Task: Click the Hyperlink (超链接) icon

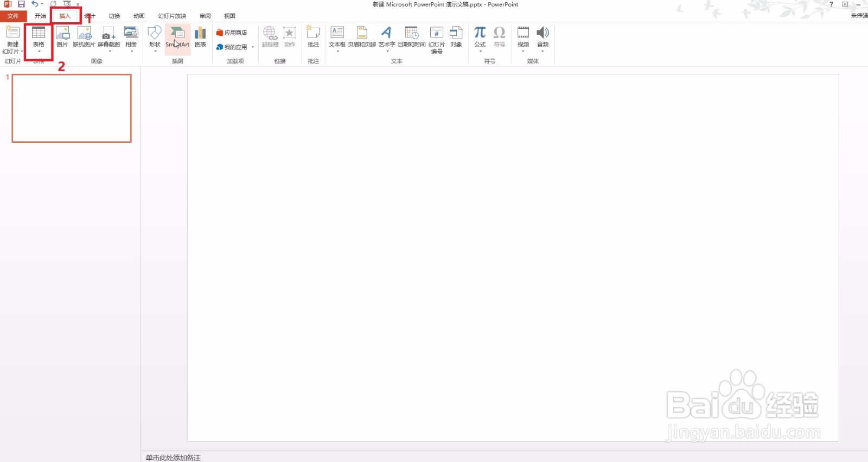Action: (x=270, y=36)
